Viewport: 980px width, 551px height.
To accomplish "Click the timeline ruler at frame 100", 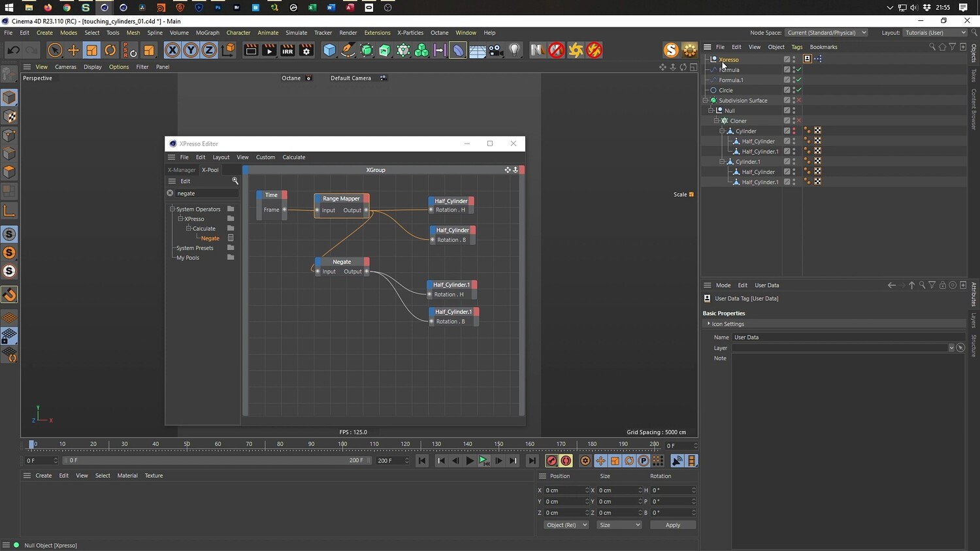I will (342, 445).
